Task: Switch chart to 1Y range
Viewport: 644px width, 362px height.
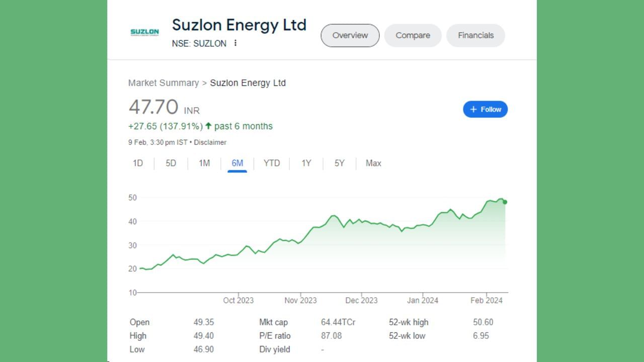Action: (306, 163)
